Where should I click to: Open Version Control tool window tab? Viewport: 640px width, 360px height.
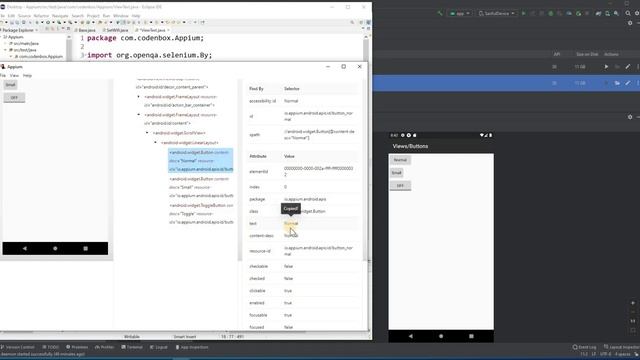pyautogui.click(x=18, y=347)
